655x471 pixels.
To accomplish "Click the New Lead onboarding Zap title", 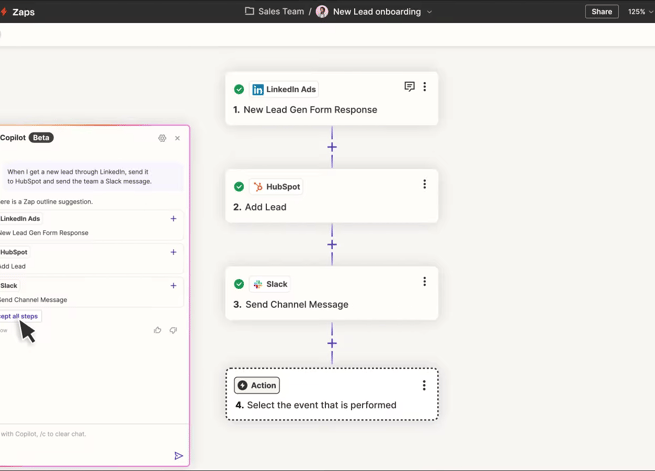I will 377,12.
